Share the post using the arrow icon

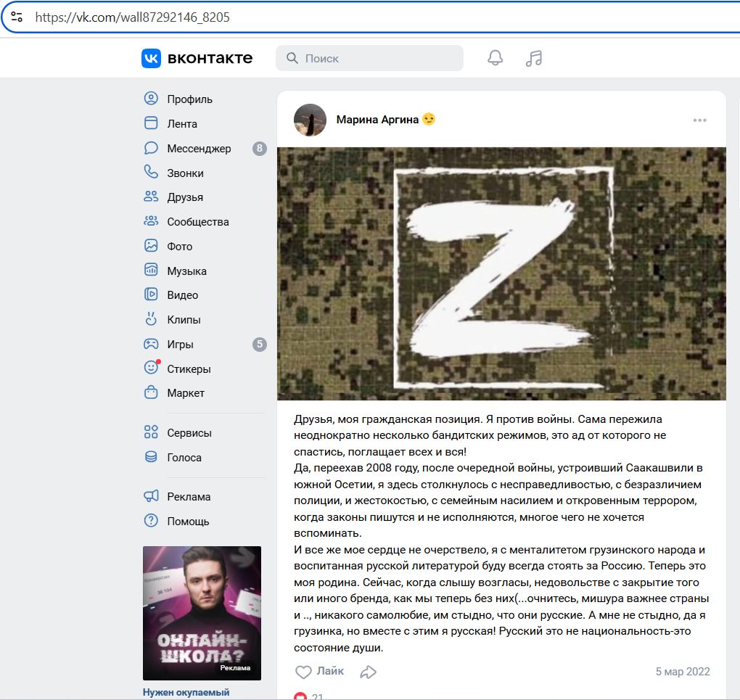point(369,672)
